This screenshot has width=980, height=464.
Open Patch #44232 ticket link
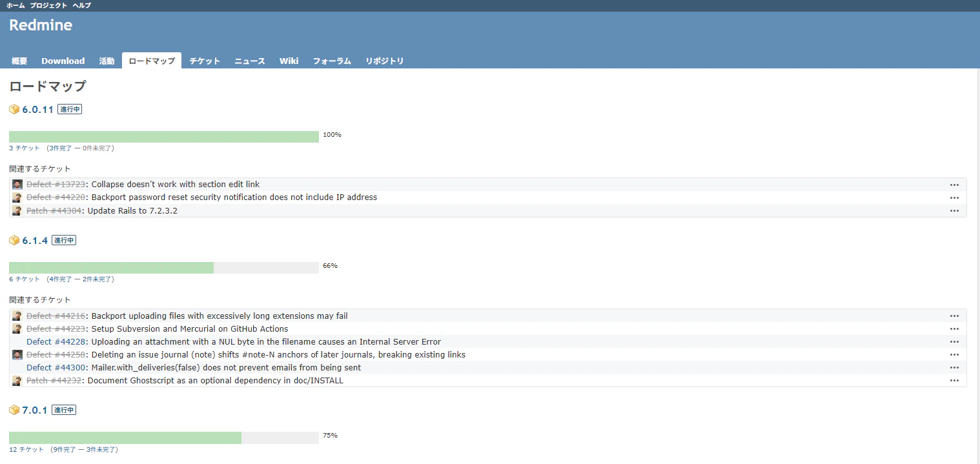[x=54, y=381]
